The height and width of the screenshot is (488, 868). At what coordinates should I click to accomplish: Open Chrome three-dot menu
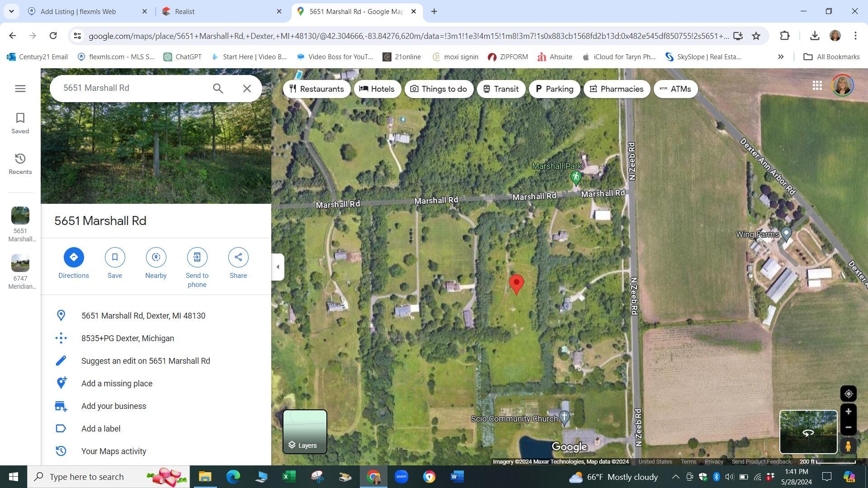click(x=855, y=36)
